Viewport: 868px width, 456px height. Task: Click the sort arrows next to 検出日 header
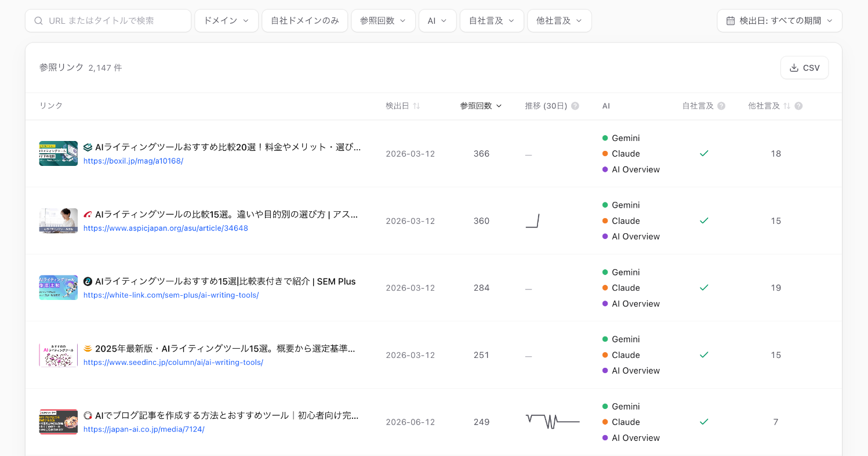(416, 106)
